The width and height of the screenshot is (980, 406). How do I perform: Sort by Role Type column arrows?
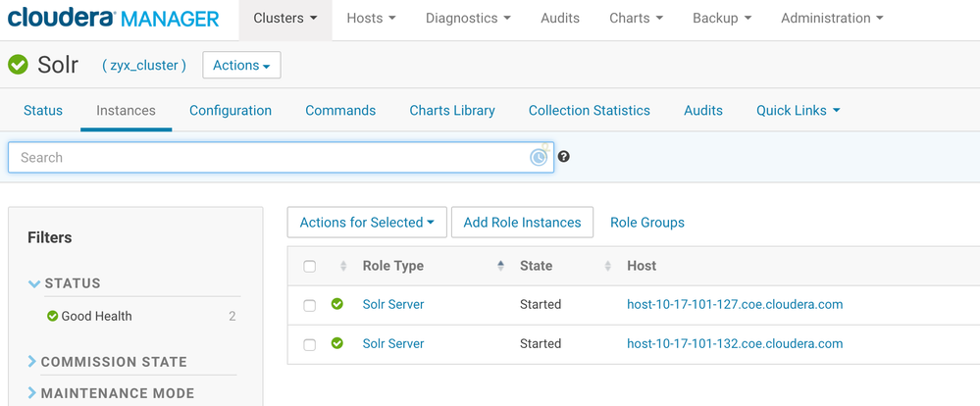pos(500,266)
